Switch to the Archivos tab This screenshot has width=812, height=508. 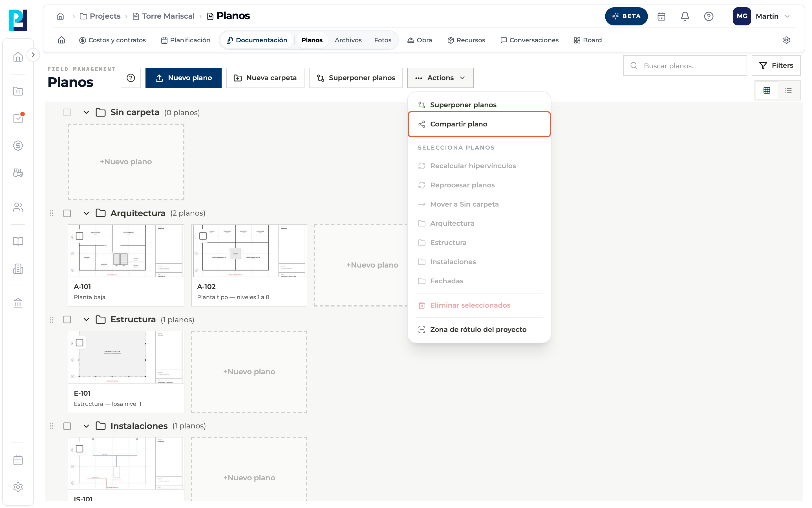pyautogui.click(x=348, y=40)
